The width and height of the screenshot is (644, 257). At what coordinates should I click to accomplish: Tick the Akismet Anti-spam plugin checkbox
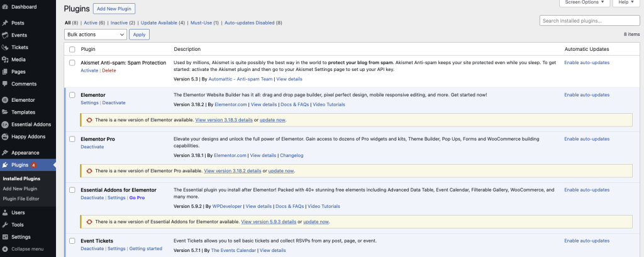pos(72,63)
